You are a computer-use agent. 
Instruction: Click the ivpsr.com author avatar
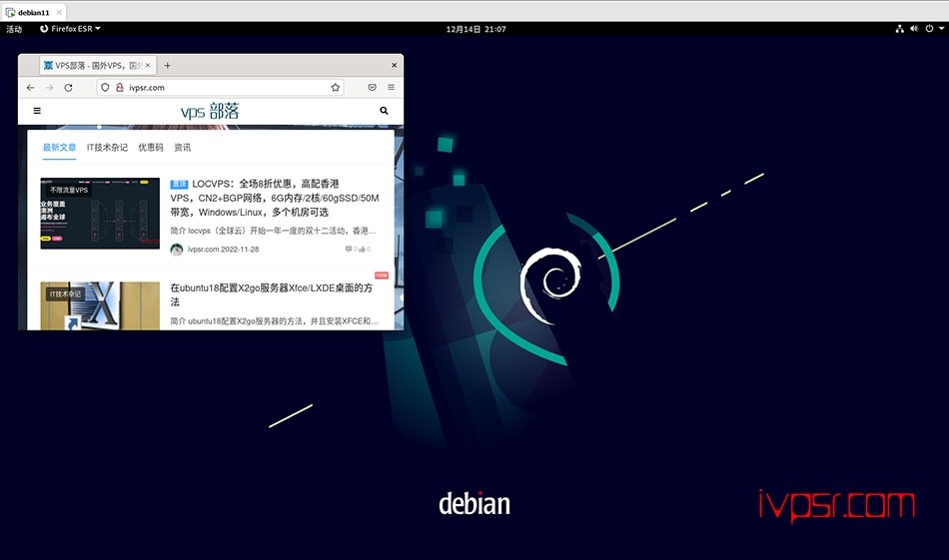click(x=177, y=250)
